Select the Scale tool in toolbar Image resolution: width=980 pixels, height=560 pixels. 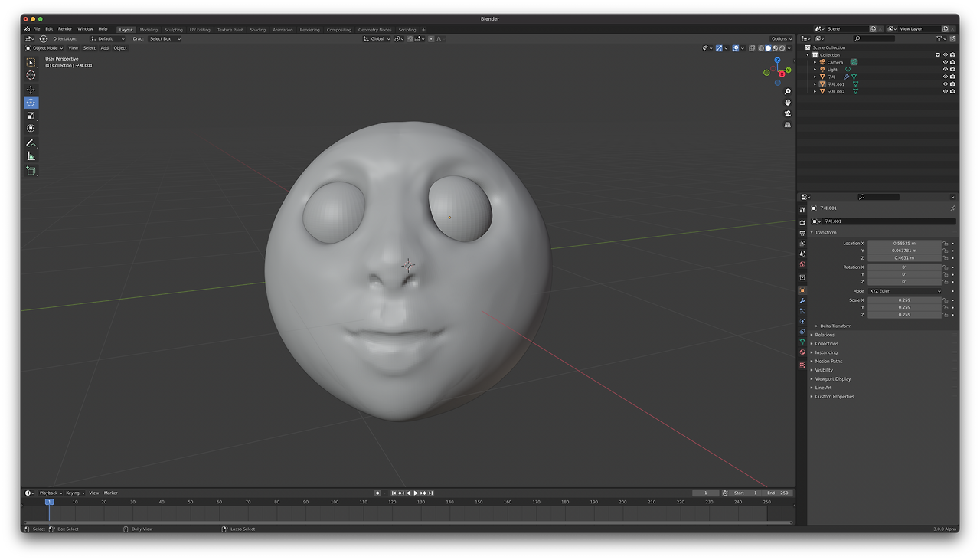(x=31, y=116)
